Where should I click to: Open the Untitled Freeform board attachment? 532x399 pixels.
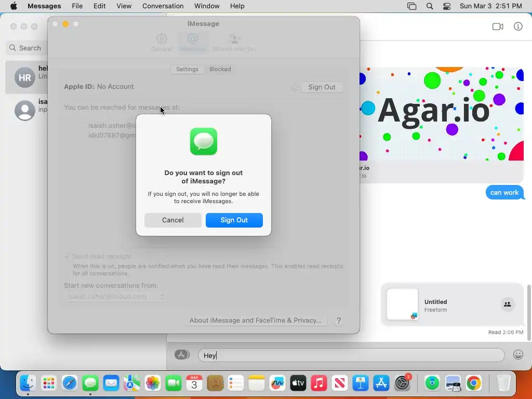453,304
